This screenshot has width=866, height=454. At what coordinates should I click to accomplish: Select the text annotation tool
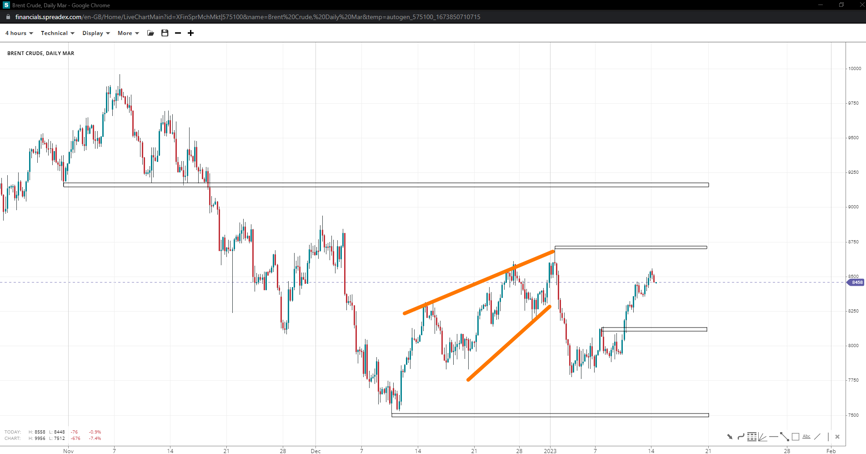pyautogui.click(x=806, y=437)
